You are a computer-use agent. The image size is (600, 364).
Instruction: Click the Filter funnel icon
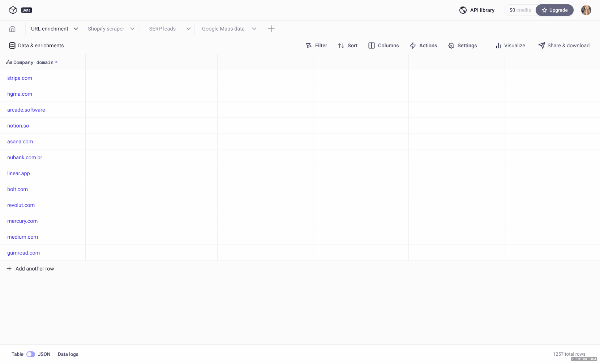pos(309,45)
